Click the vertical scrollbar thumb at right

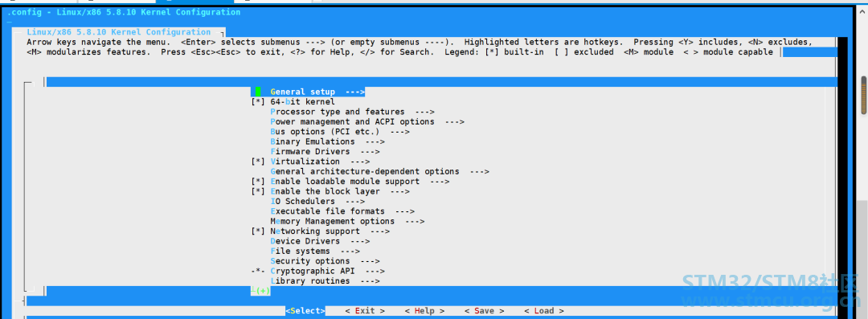863,96
